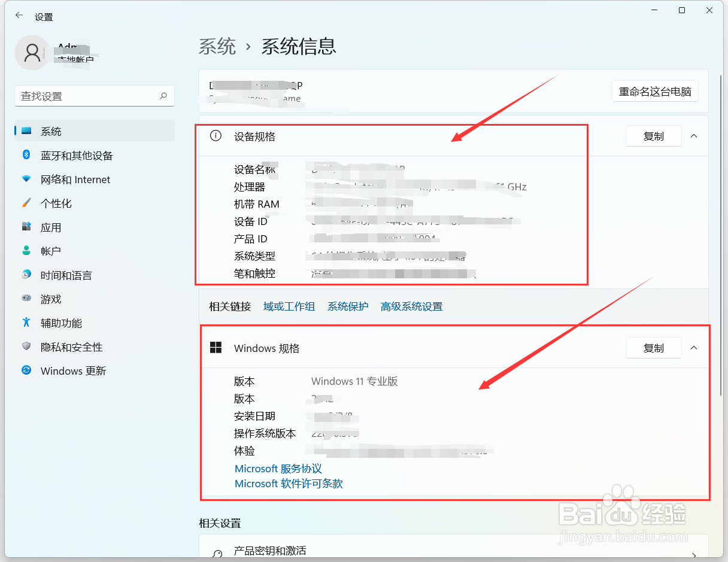Viewport: 728px width, 562px height.
Task: Open 时间和语言 settings
Action: tap(95, 275)
